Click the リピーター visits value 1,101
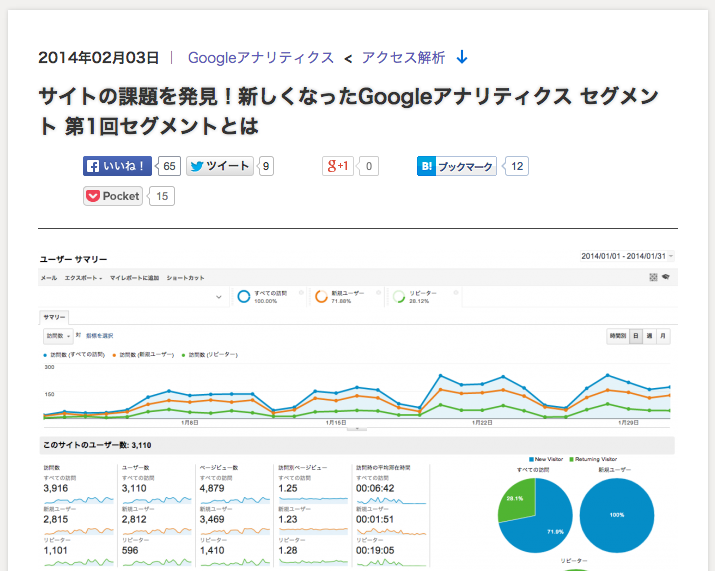715x571 pixels. coord(56,550)
